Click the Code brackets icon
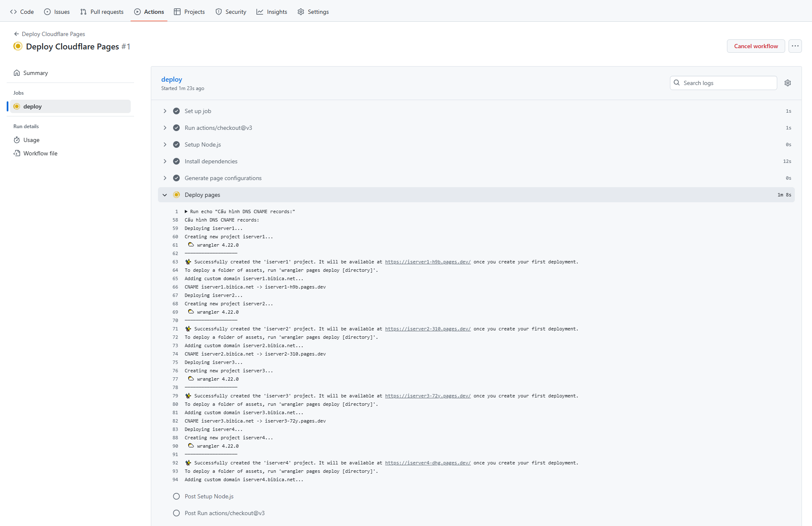 (x=13, y=12)
